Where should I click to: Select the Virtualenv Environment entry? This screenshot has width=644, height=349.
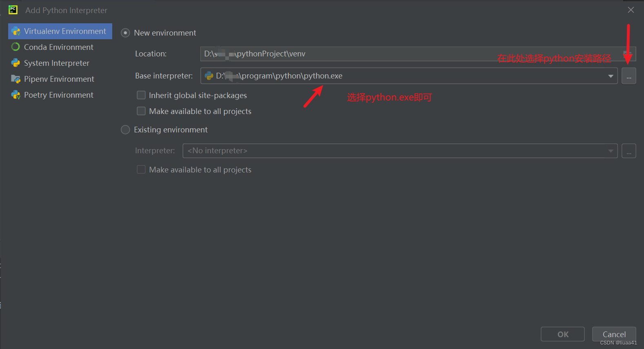tap(60, 31)
